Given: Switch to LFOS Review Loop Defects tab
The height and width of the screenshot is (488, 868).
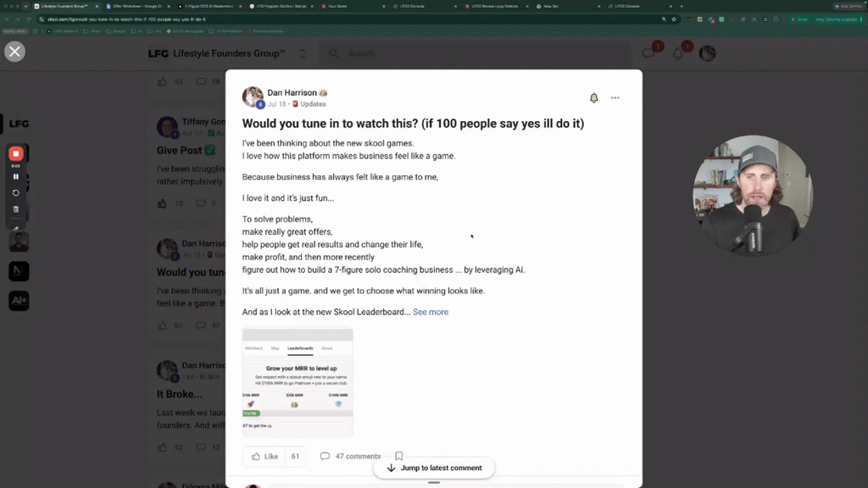Looking at the screenshot, I should point(495,6).
